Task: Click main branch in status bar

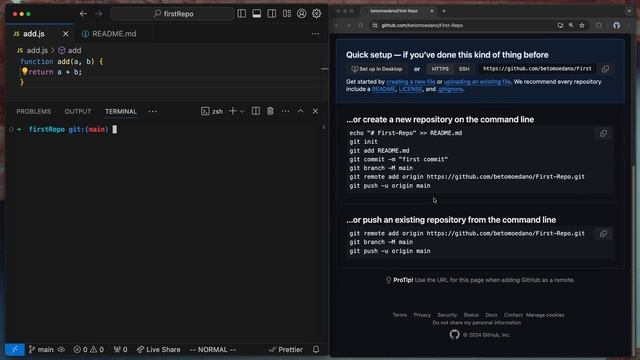Action: (x=41, y=349)
